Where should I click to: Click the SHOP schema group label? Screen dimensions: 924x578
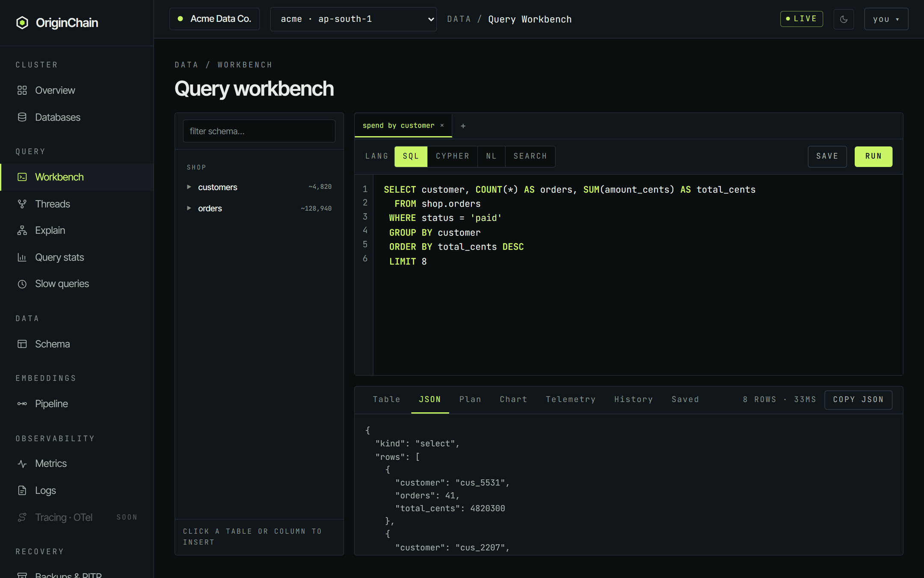196,167
